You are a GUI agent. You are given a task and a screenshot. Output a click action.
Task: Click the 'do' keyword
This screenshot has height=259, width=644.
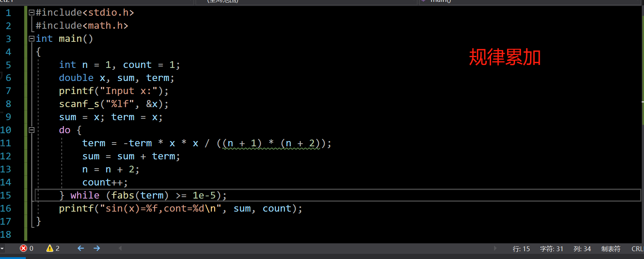pos(65,130)
